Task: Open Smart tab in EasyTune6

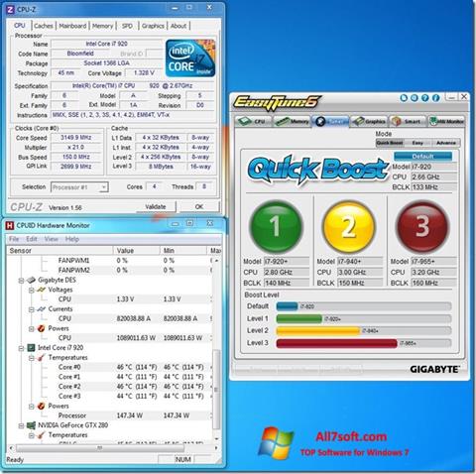Action: [407, 122]
